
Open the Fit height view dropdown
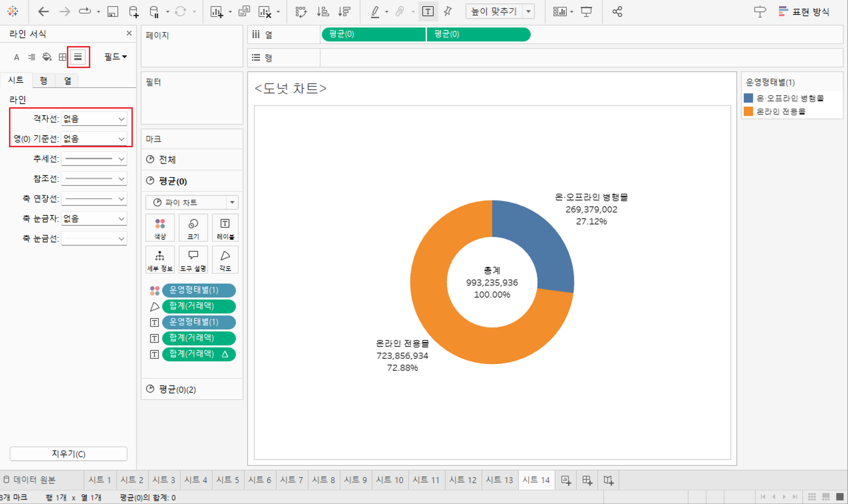point(529,11)
